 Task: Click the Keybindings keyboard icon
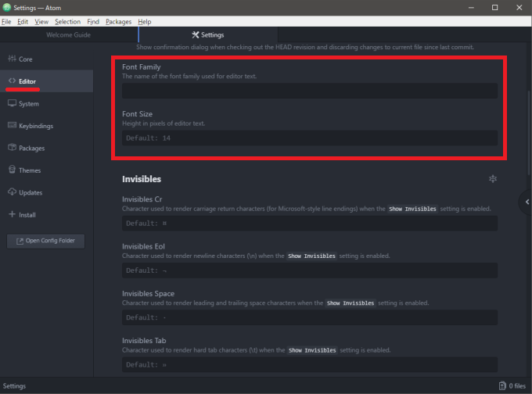(12, 125)
